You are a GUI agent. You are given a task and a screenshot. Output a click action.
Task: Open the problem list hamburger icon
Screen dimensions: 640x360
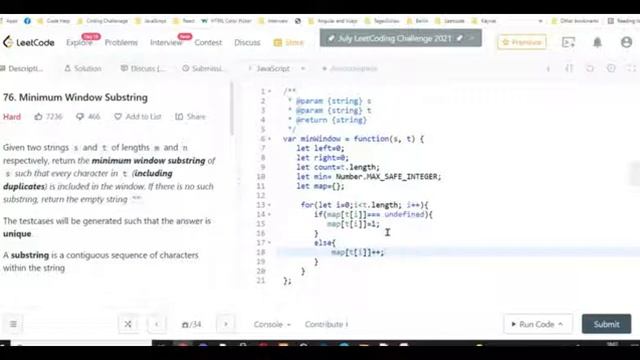click(13, 324)
